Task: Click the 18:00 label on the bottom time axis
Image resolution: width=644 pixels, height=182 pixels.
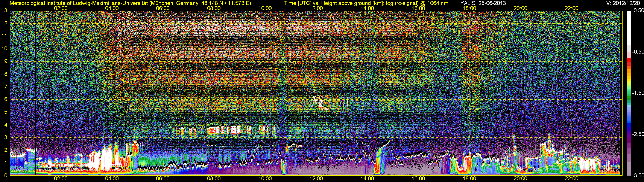Action: 469,179
